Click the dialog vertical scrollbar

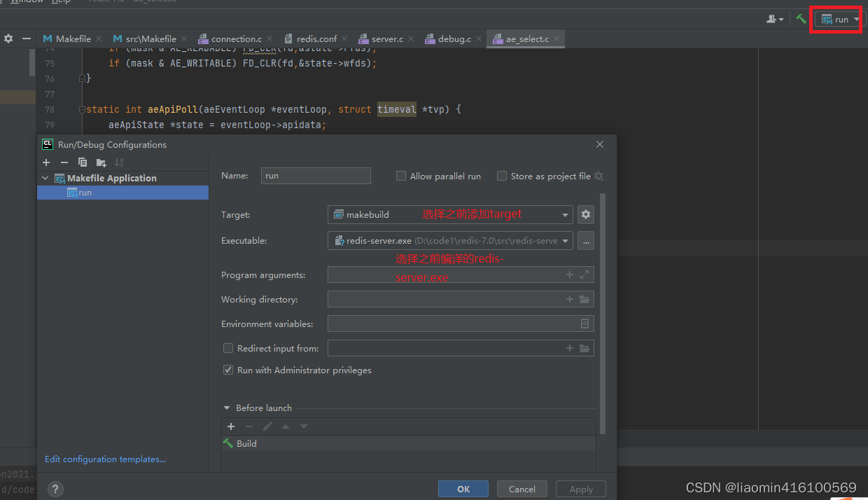tap(603, 314)
